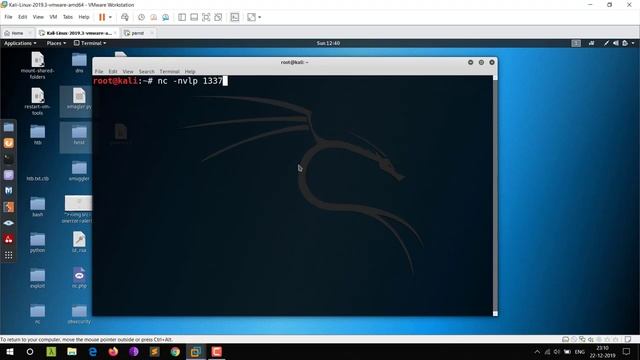Pause the virtual machine from the VMware toolbar
The image size is (640, 360).
(102, 17)
